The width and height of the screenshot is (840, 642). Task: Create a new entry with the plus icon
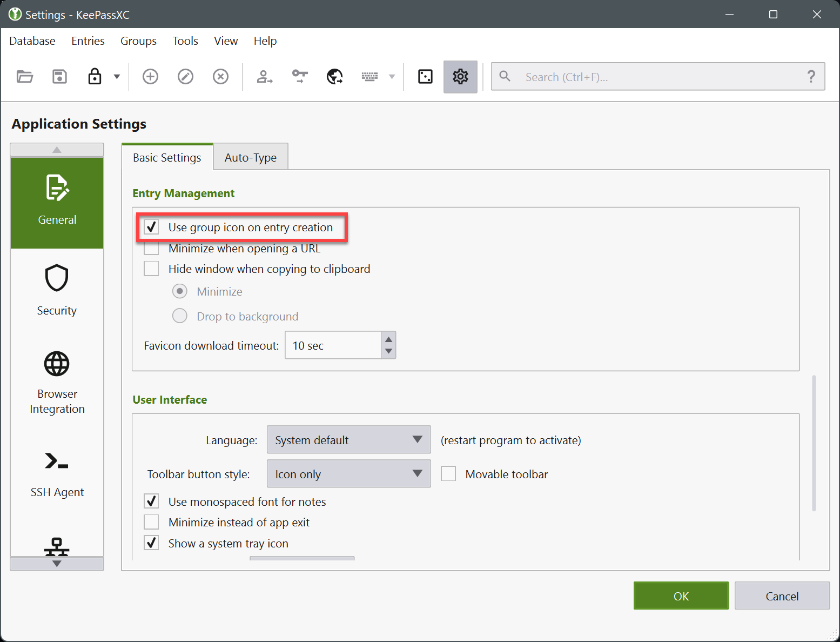[x=150, y=76]
